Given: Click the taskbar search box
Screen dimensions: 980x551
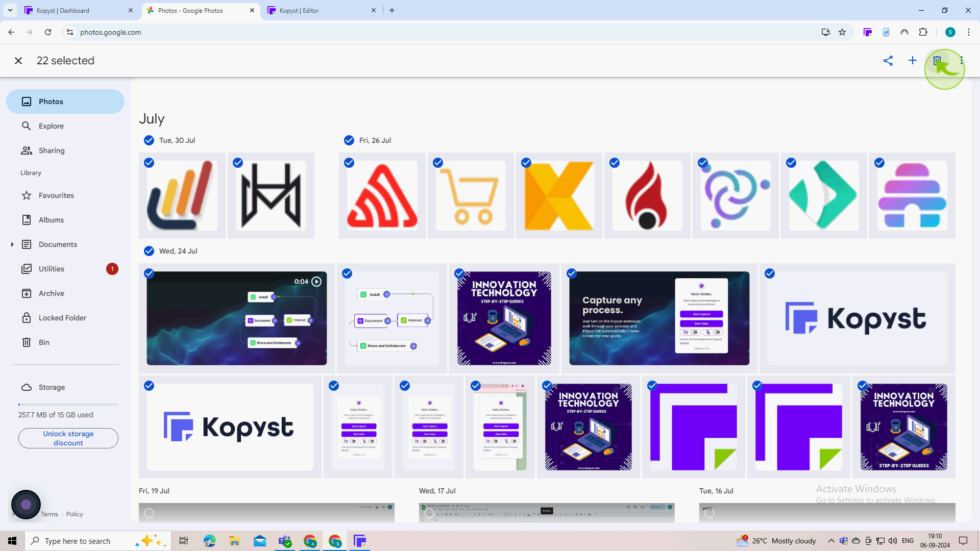Looking at the screenshot, I should tap(97, 541).
